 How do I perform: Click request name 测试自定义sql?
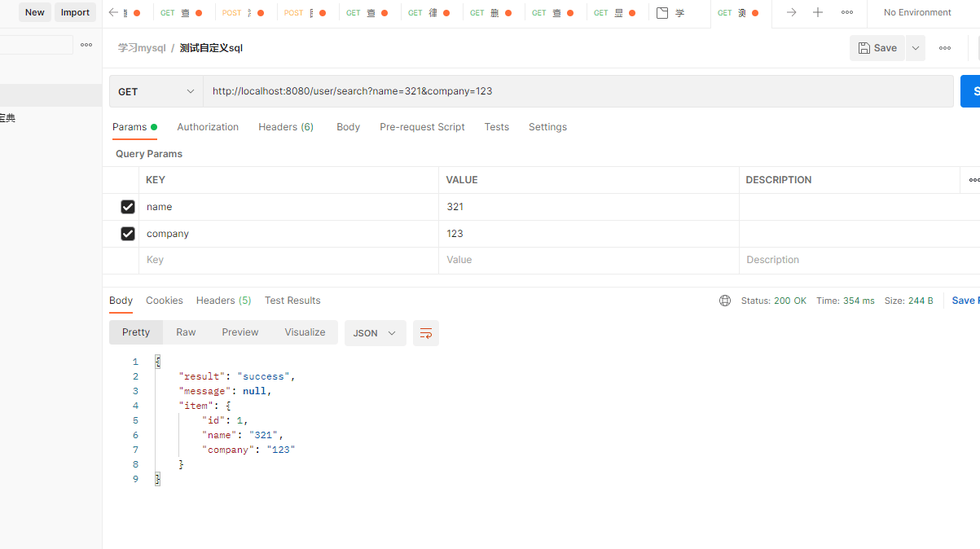[211, 48]
